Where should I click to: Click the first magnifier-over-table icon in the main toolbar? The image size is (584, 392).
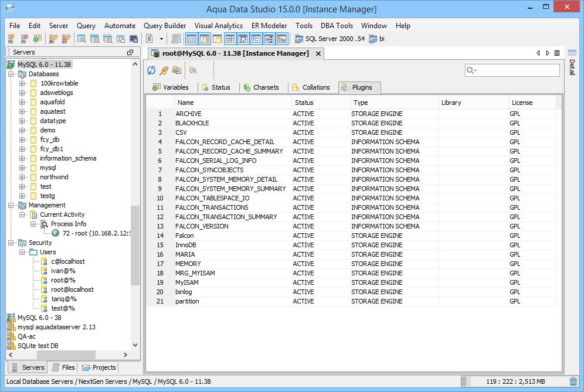click(82, 39)
